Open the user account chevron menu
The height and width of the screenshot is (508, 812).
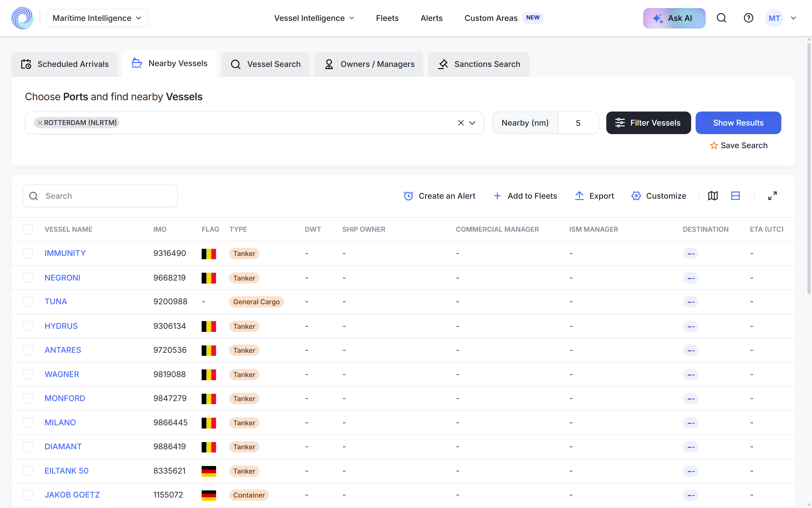[793, 18]
